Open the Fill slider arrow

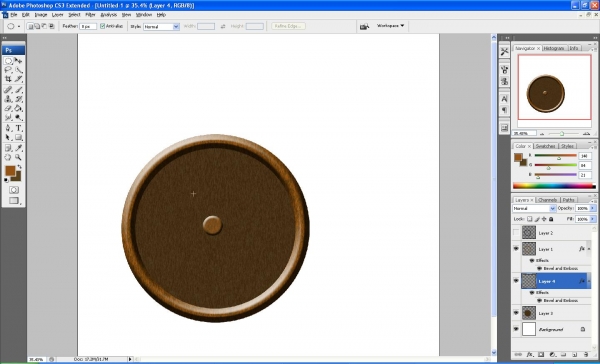(593, 219)
